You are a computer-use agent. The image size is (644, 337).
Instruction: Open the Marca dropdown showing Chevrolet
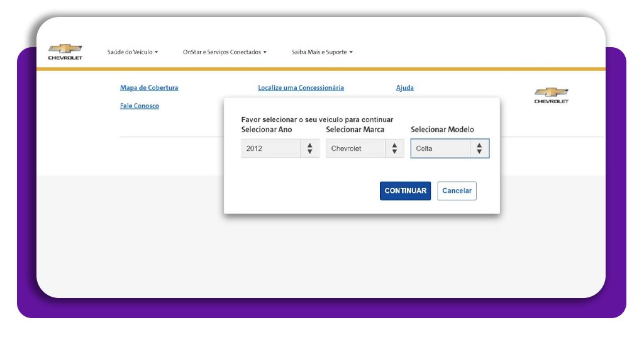[356, 148]
